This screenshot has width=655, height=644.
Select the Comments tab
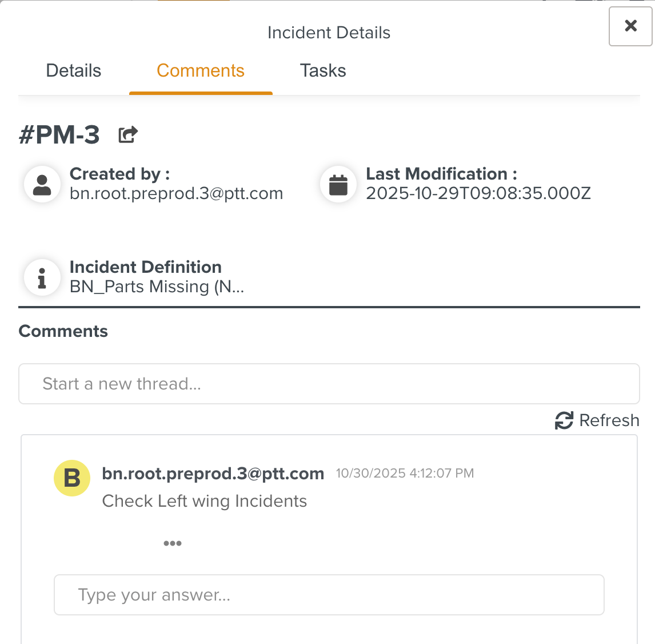point(201,71)
